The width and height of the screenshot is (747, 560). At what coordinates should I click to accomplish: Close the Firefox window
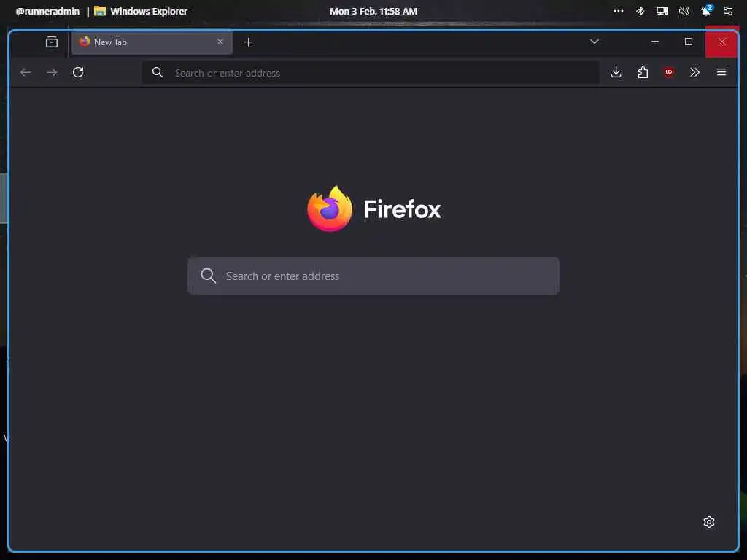[x=722, y=42]
